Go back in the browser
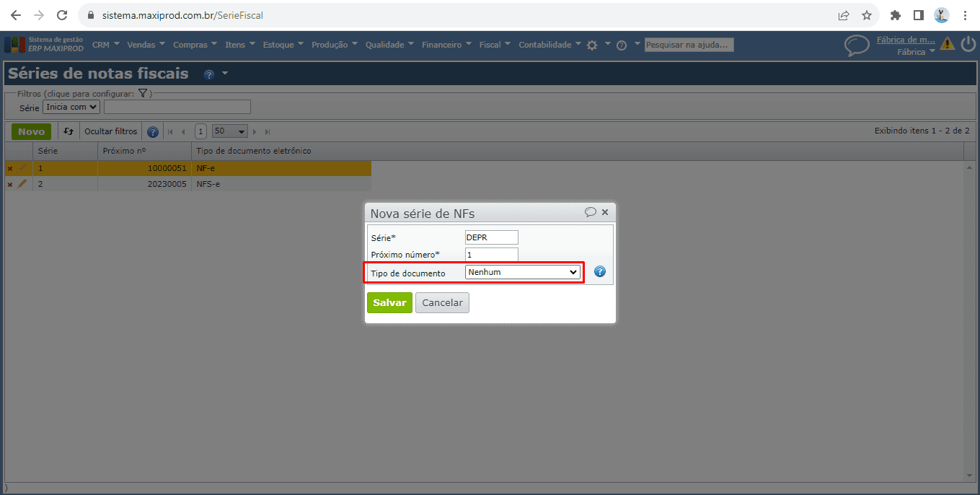 tap(15, 15)
